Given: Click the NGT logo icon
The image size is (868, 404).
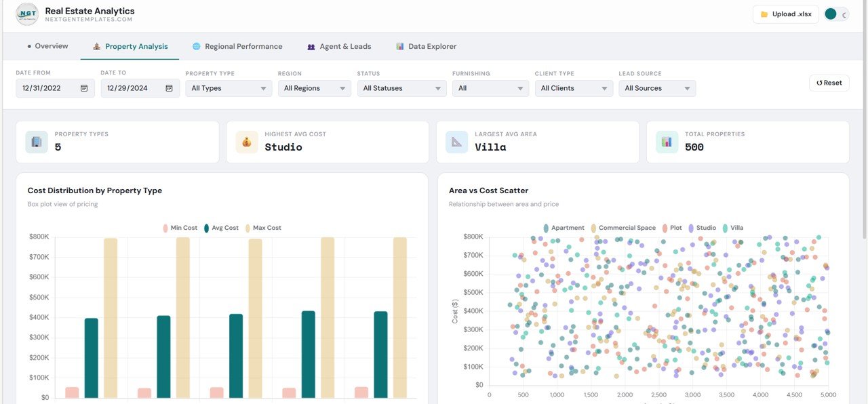Looking at the screenshot, I should [x=26, y=14].
